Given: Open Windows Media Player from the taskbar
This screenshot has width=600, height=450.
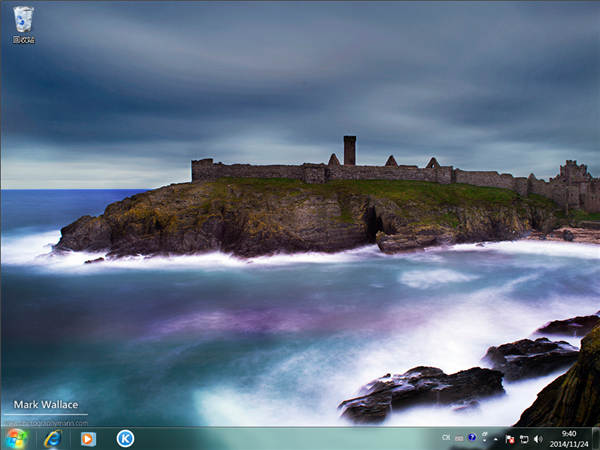Looking at the screenshot, I should pyautogui.click(x=88, y=438).
